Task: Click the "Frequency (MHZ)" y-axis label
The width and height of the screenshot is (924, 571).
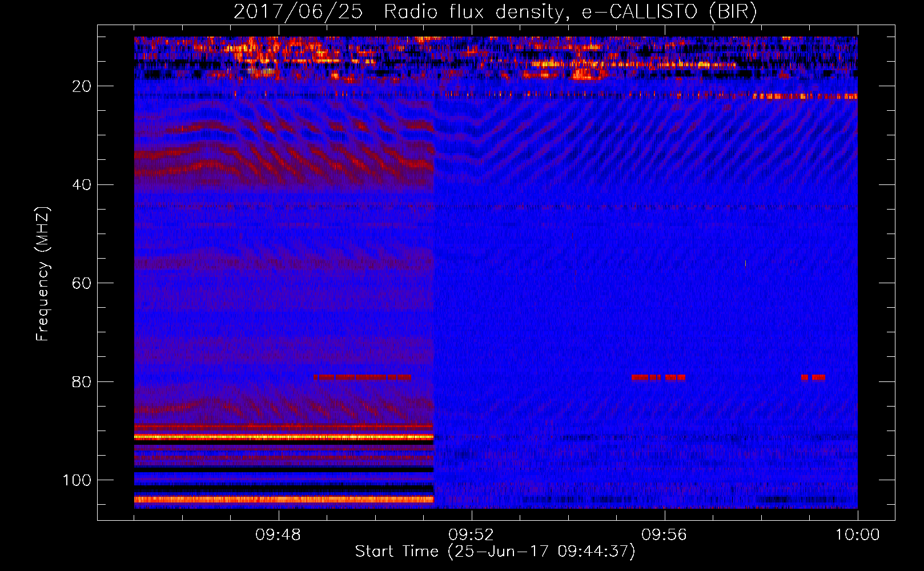Action: (43, 274)
